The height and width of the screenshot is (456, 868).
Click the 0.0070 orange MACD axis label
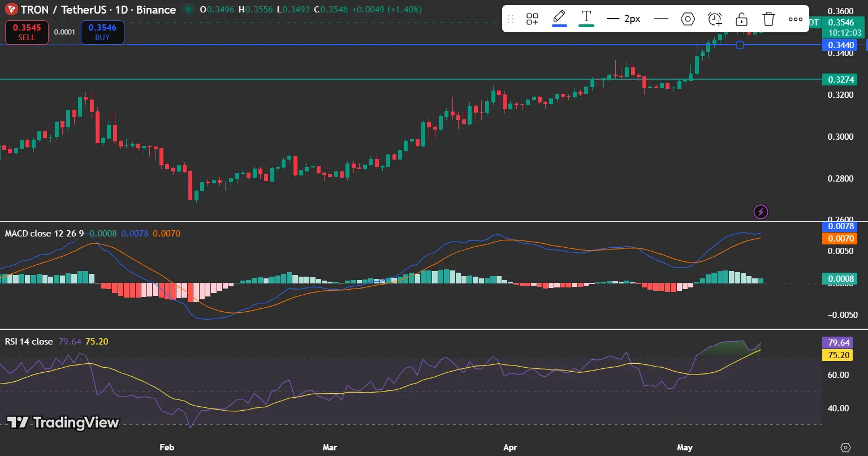coord(839,238)
